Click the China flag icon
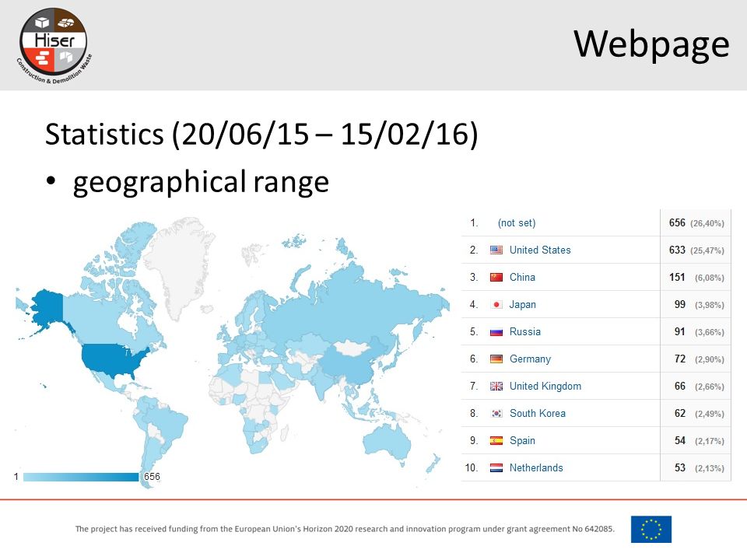 pyautogui.click(x=496, y=277)
